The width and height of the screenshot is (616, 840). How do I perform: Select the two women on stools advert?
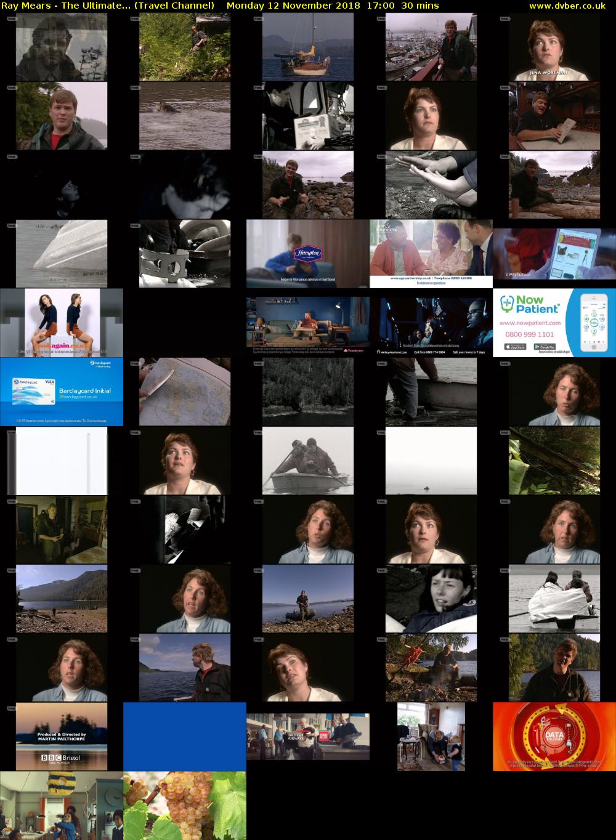62,323
